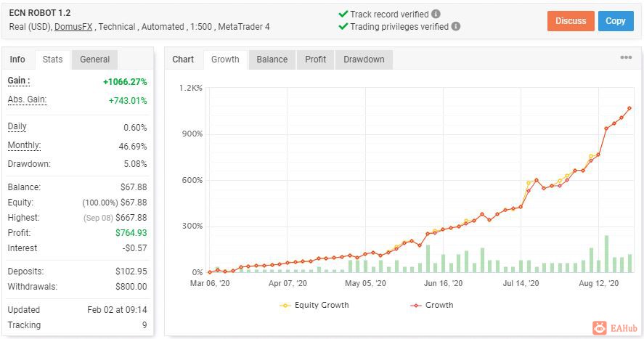Click info icon beside Track record verified

(436, 15)
